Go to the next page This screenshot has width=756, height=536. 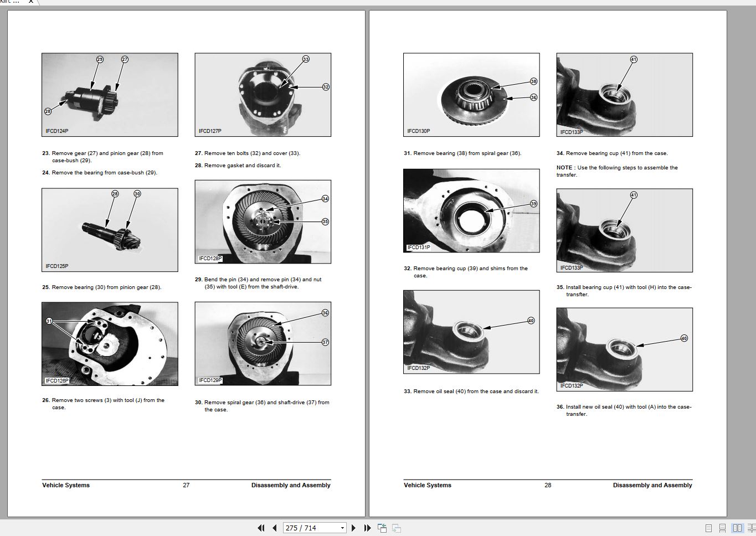click(x=354, y=528)
